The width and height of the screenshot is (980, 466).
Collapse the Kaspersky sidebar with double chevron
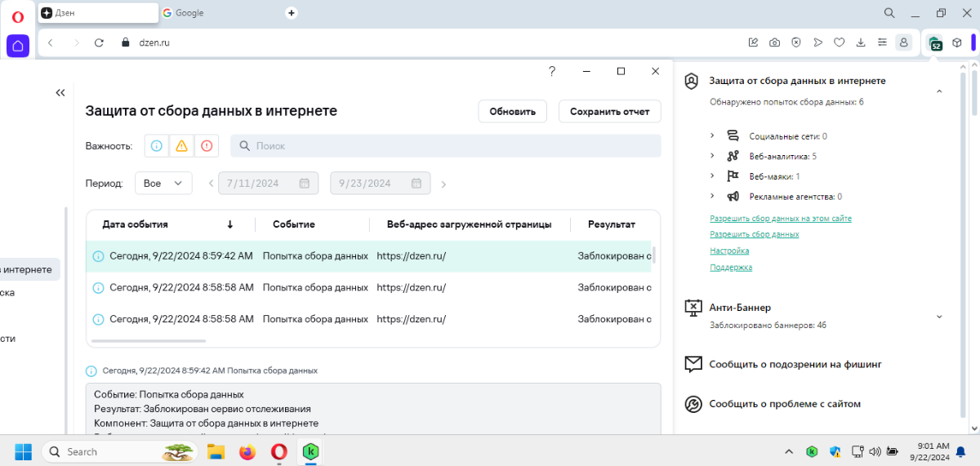[60, 93]
